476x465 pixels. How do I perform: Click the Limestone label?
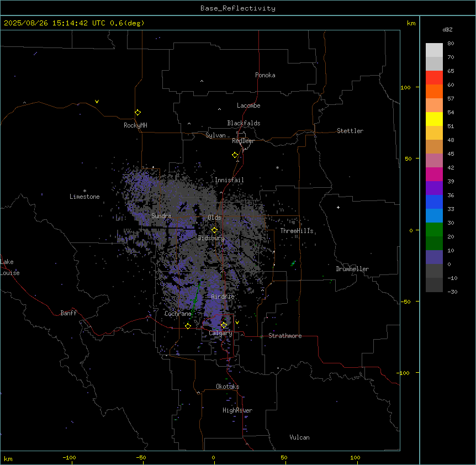coord(84,197)
